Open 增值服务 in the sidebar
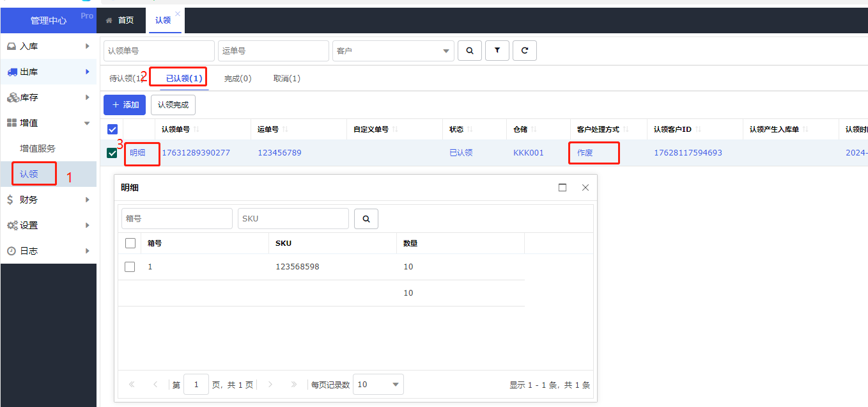Image resolution: width=868 pixels, height=407 pixels. 38,148
